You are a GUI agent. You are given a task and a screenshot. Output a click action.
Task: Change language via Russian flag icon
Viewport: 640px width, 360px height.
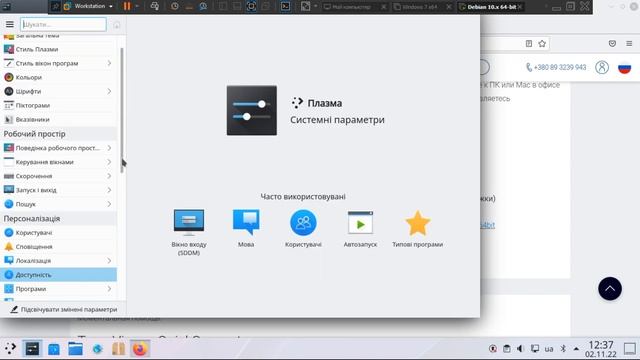[624, 67]
